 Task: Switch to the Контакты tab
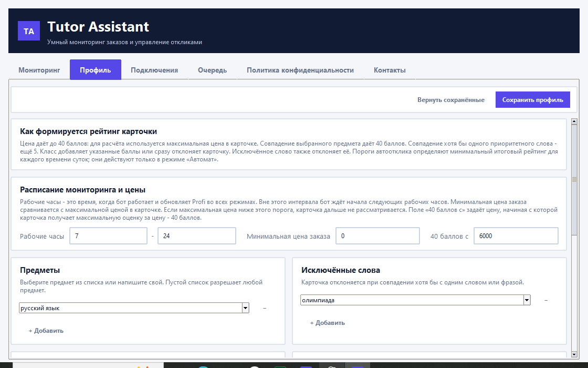coord(390,70)
